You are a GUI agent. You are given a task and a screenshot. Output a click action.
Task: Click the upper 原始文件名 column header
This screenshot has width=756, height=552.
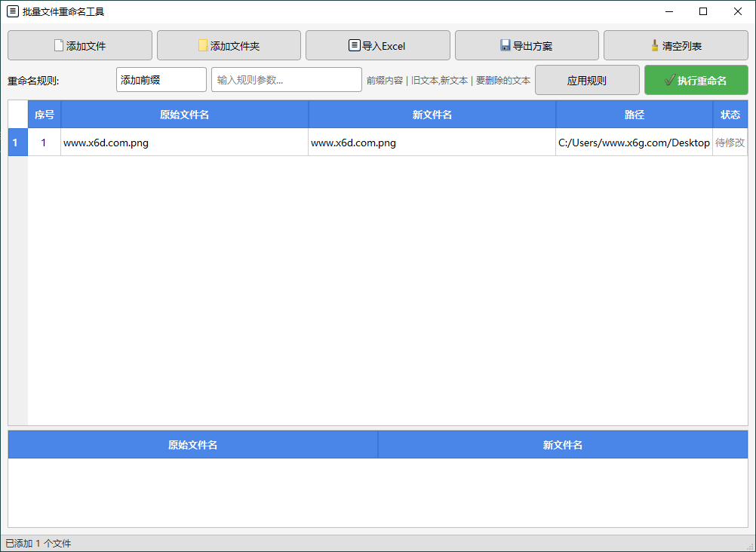[x=184, y=115]
